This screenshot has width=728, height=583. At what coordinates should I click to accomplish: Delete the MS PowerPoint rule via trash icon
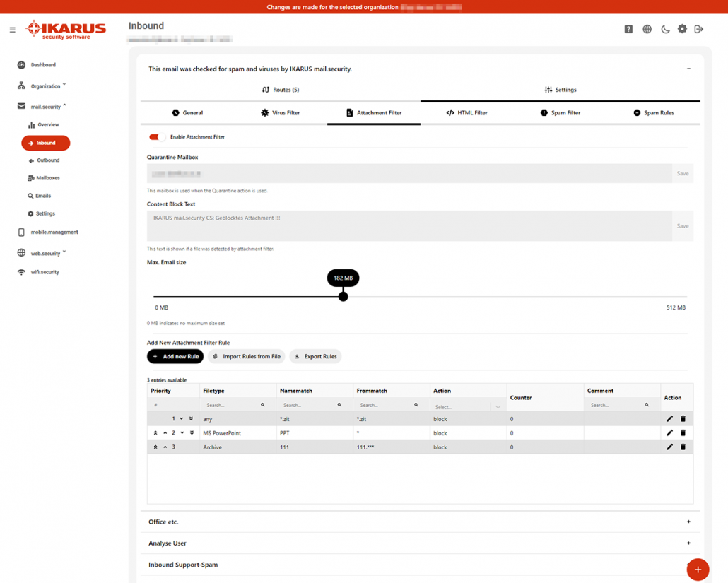[x=683, y=432]
